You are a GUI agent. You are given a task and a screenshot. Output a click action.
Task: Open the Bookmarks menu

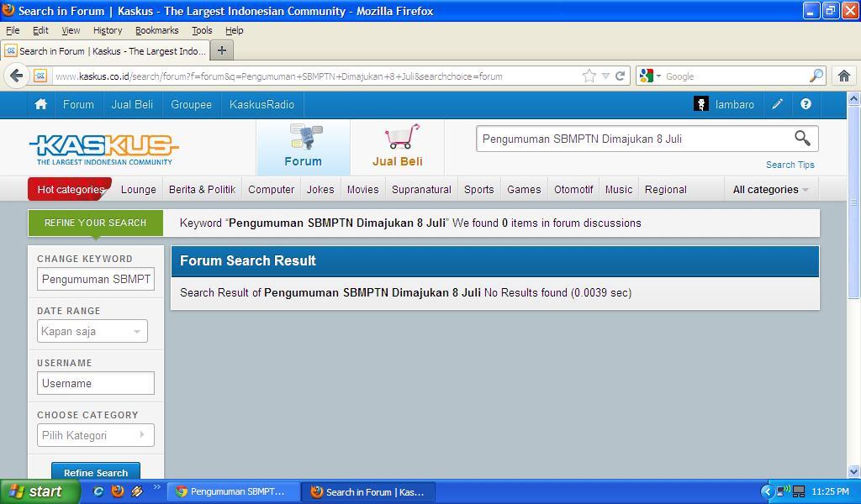coord(156,30)
